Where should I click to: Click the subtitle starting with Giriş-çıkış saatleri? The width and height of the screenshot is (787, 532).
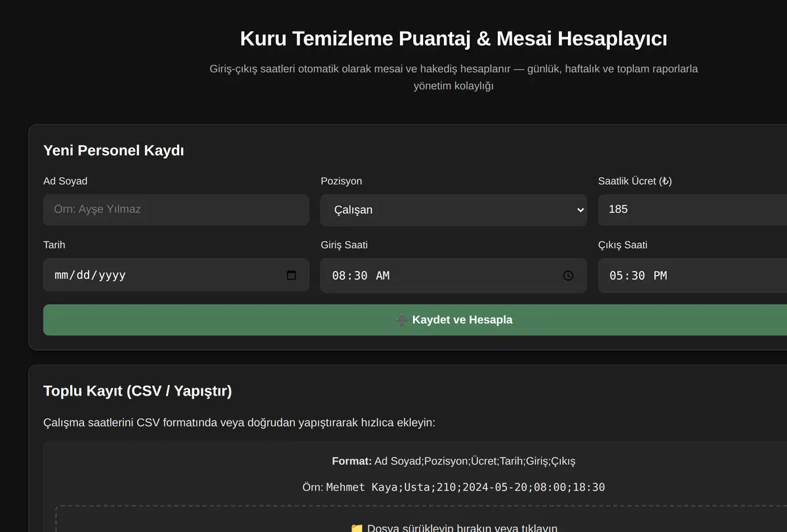pos(454,77)
